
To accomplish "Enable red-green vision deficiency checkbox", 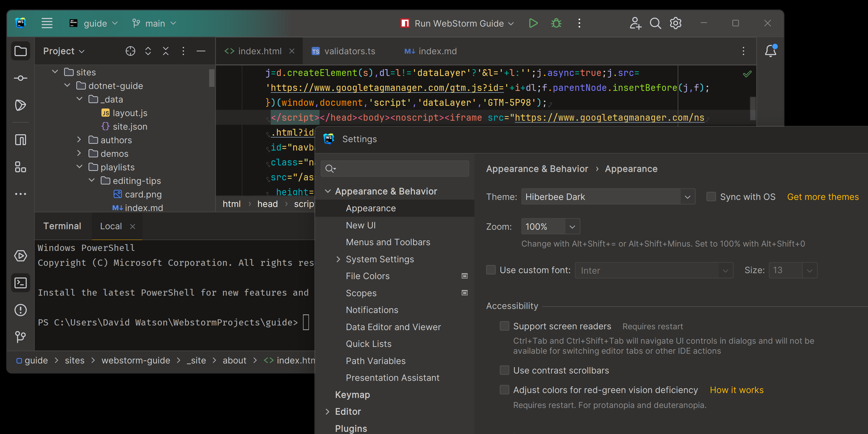I will click(505, 390).
